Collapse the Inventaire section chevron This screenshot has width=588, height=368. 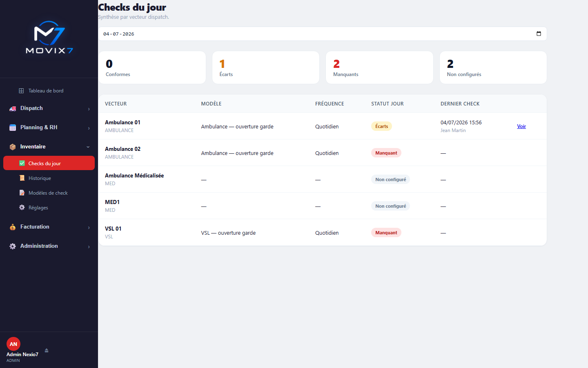tap(88, 147)
